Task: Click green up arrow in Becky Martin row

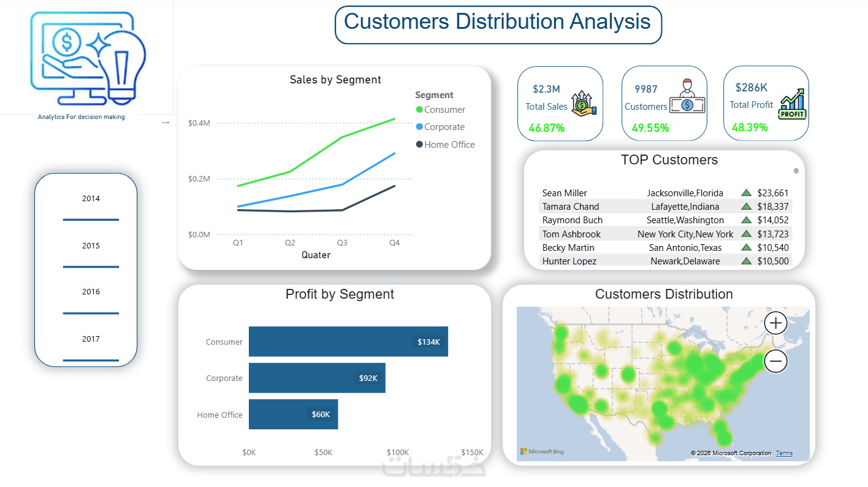Action: (x=747, y=248)
